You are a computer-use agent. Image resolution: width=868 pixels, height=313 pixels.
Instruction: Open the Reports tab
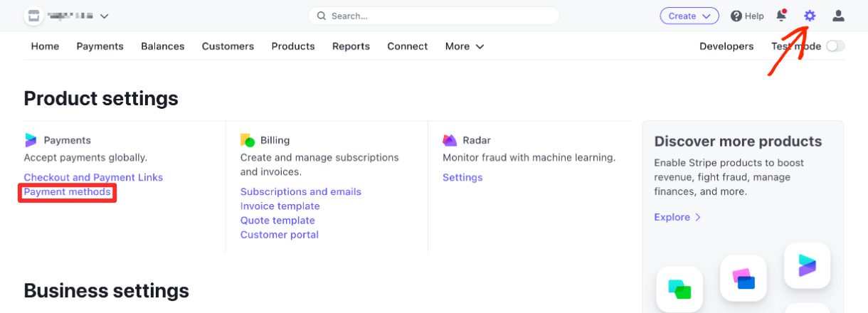tap(351, 46)
